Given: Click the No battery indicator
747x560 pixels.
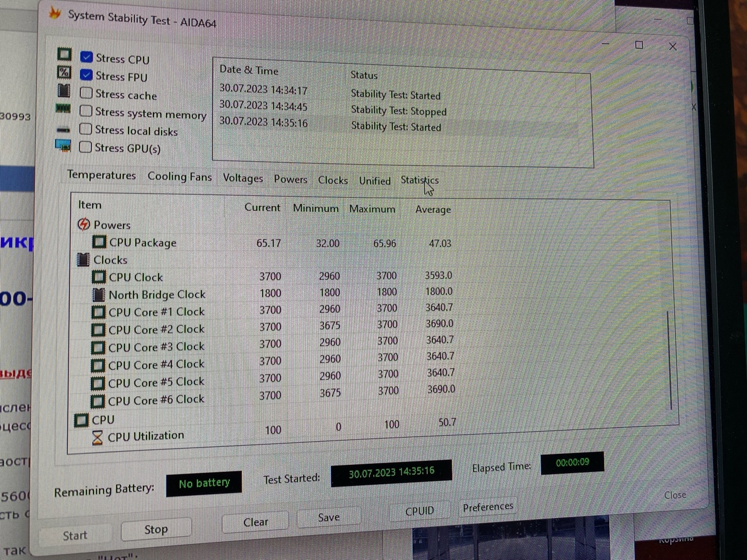Looking at the screenshot, I should [x=204, y=484].
